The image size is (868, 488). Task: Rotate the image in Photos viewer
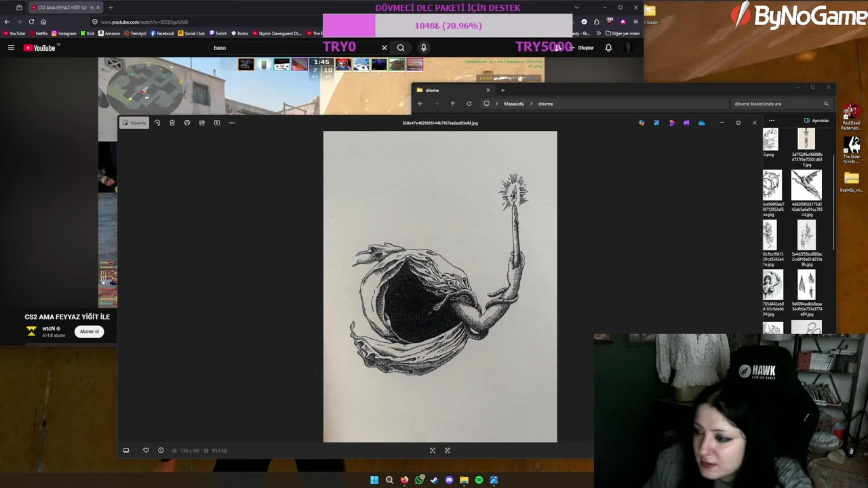click(x=157, y=123)
